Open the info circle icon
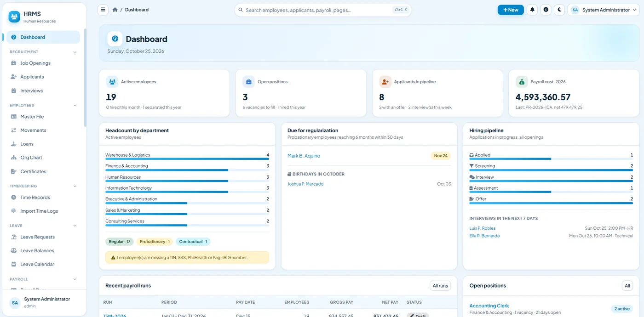The image size is (644, 317). pyautogui.click(x=546, y=10)
